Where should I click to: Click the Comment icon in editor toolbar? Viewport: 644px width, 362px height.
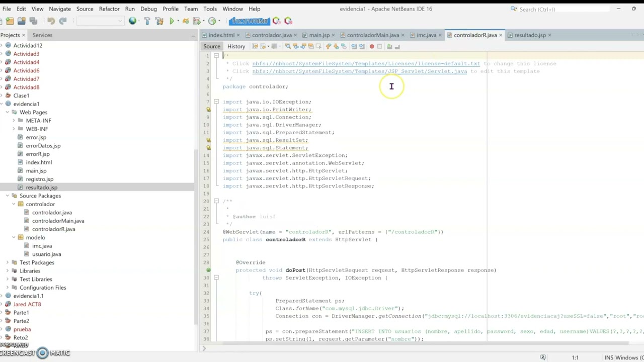click(x=389, y=46)
